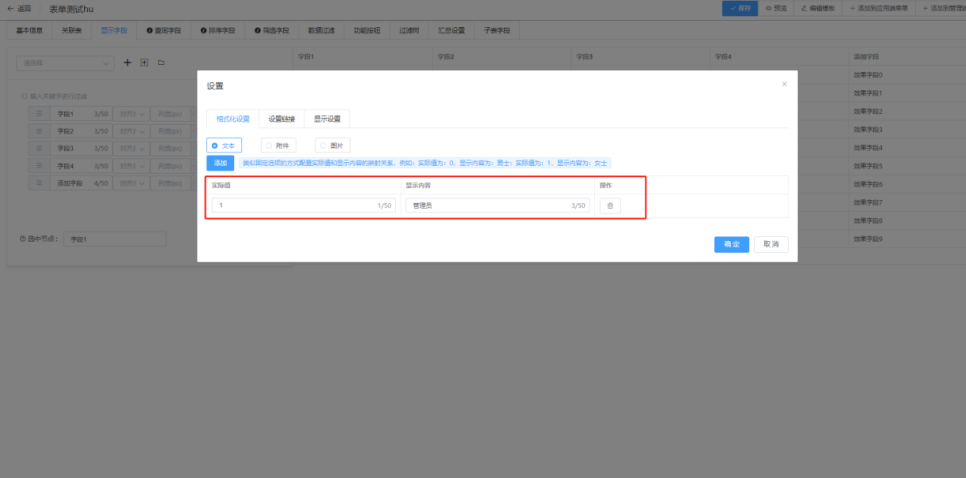The height and width of the screenshot is (478, 966).
Task: Click the 效果字段0 table cell
Action: (907, 75)
